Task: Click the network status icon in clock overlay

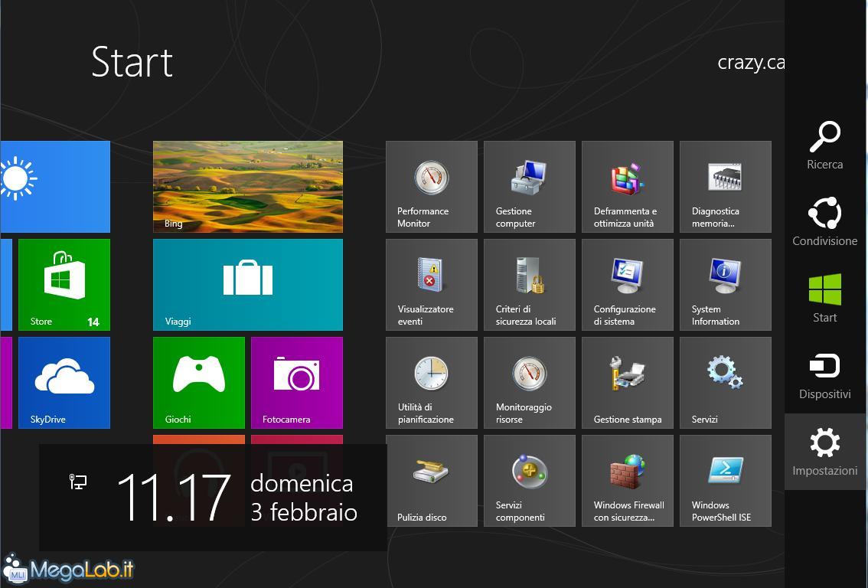Action: [x=77, y=482]
